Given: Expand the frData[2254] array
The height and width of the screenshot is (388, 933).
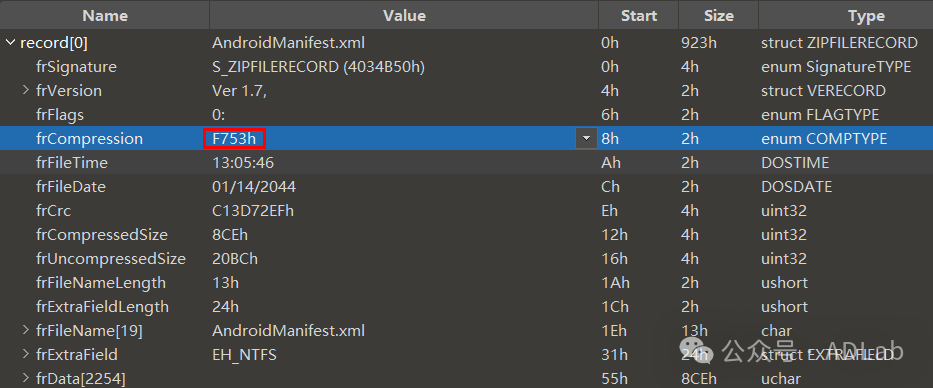Looking at the screenshot, I should point(26,378).
